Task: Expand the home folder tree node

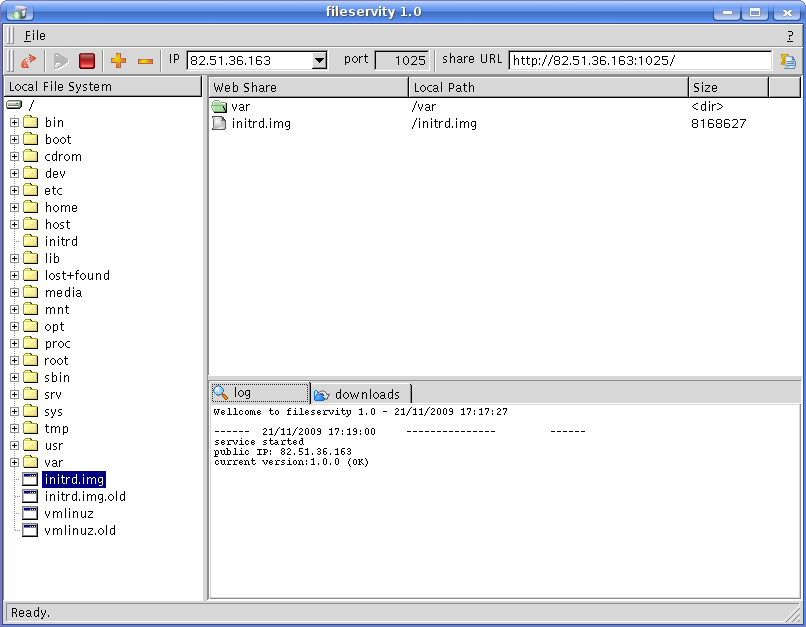Action: tap(15, 208)
